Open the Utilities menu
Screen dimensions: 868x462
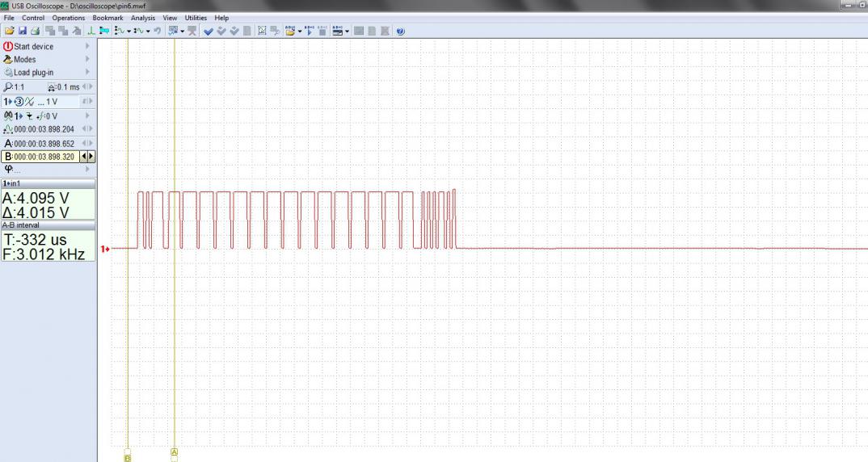196,18
